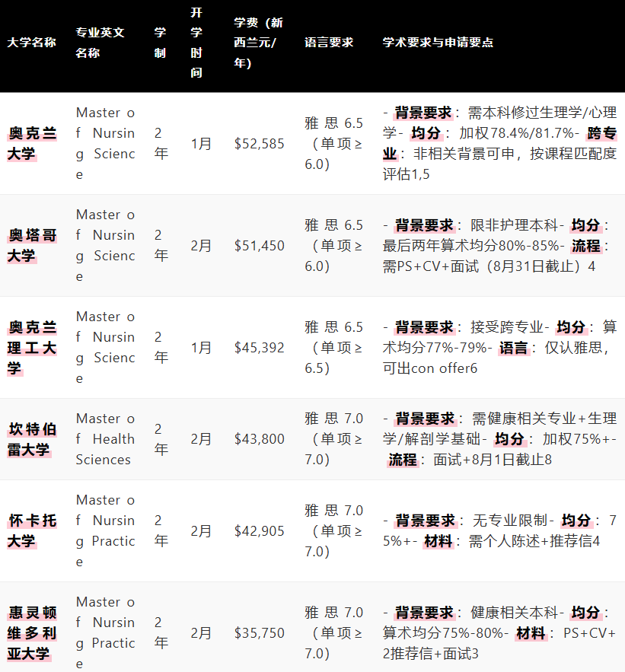This screenshot has width=625, height=672.
Task: Select 怀卡托大学 row label
Action: point(31,531)
